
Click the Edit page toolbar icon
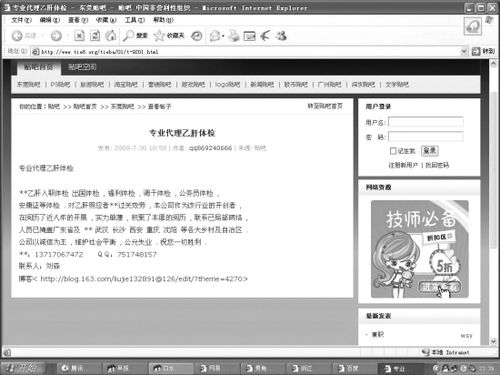[x=249, y=36]
